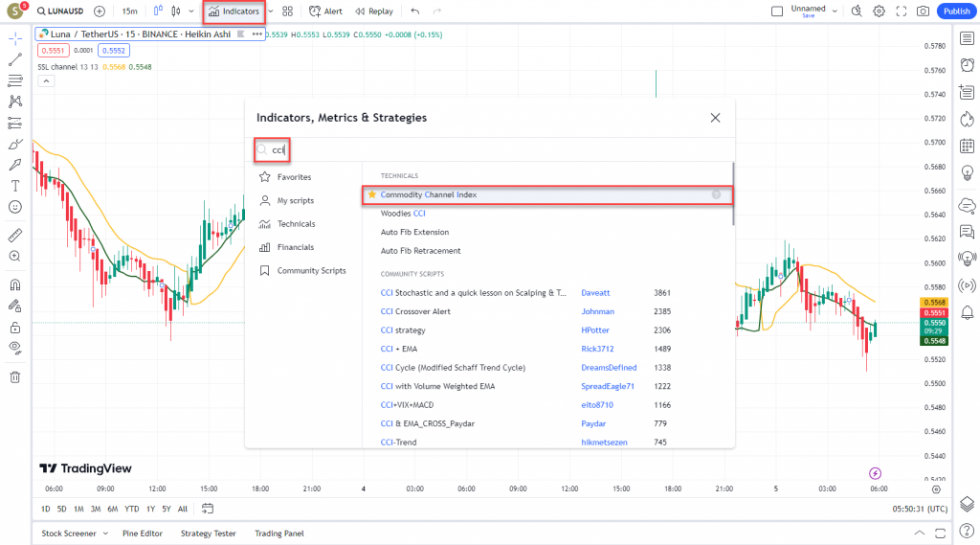Viewport: 980px width, 545px height.
Task: Select the forecasting and measurement tools
Action: tap(15, 123)
